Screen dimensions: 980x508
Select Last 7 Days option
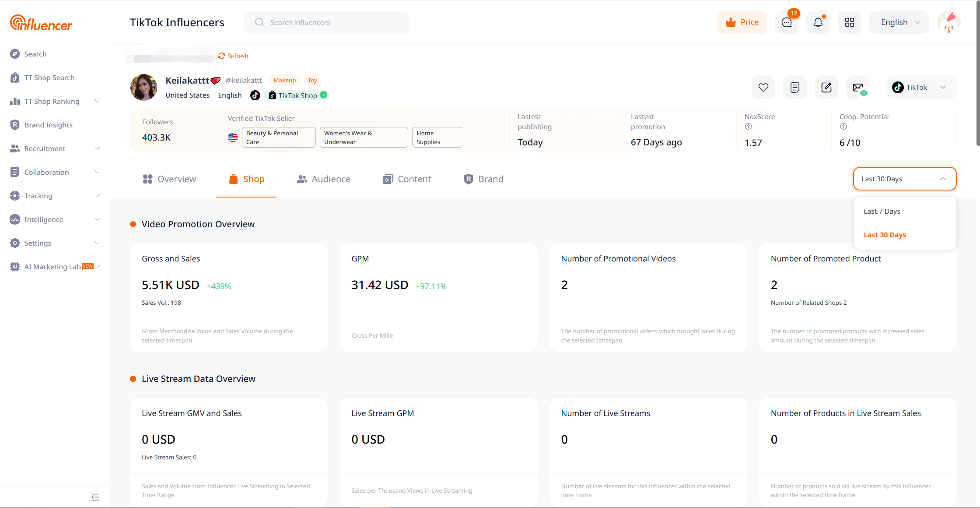tap(882, 211)
